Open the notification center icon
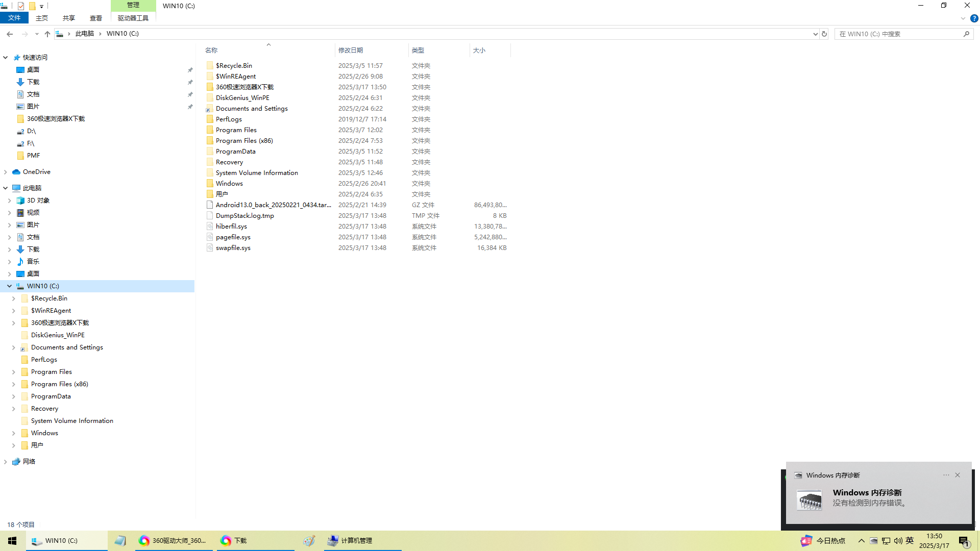The height and width of the screenshot is (551, 980). pyautogui.click(x=964, y=541)
